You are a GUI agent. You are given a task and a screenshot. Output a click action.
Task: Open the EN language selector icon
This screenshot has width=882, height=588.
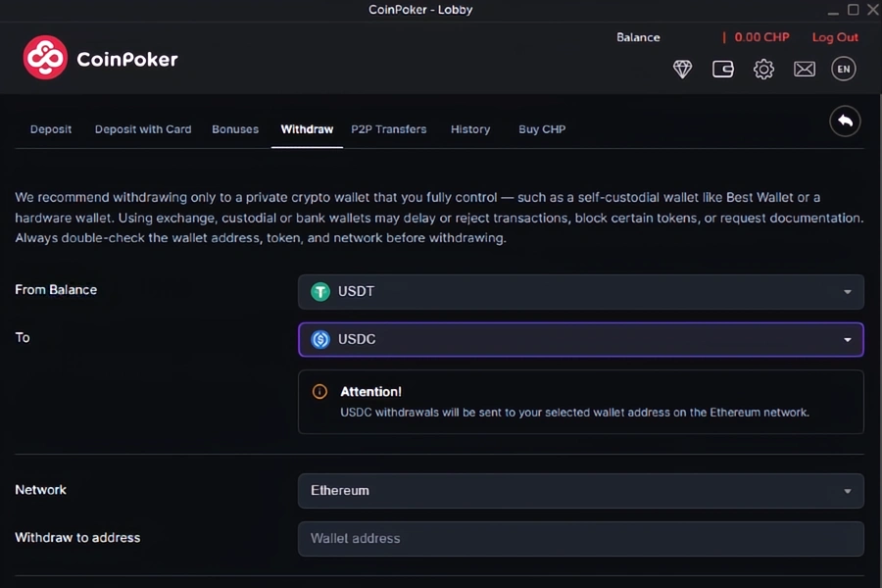[843, 69]
